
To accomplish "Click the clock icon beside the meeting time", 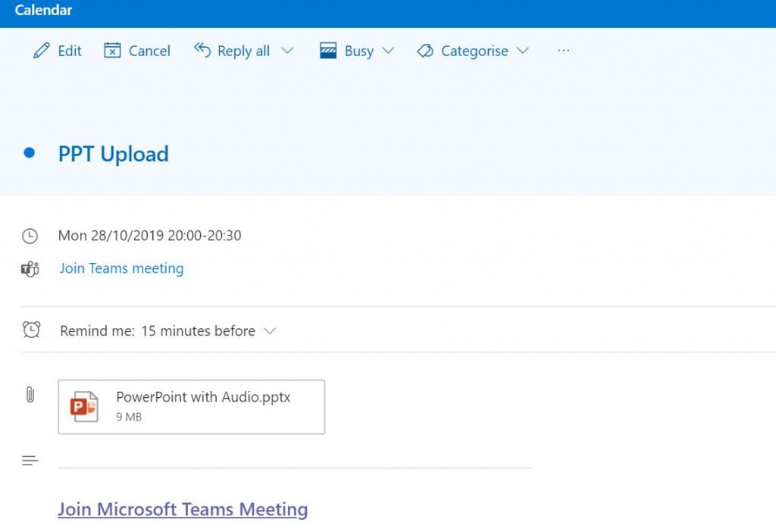I will (x=30, y=236).
